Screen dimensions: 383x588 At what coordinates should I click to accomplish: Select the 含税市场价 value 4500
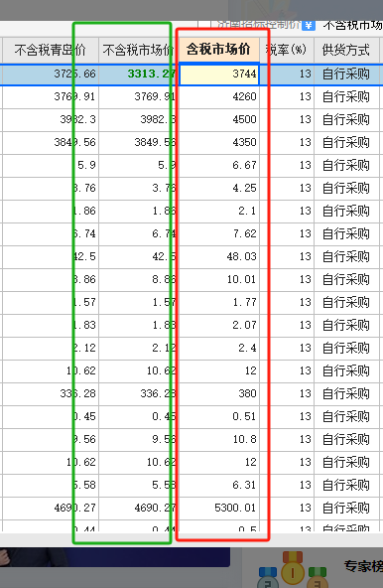click(x=219, y=120)
